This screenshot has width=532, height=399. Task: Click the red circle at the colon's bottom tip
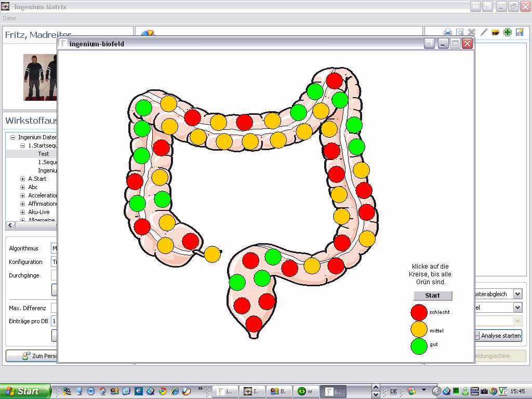(x=254, y=324)
